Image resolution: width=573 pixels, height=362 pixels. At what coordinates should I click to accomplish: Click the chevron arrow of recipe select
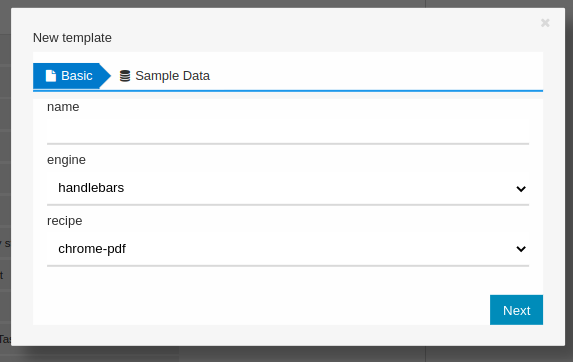(521, 249)
